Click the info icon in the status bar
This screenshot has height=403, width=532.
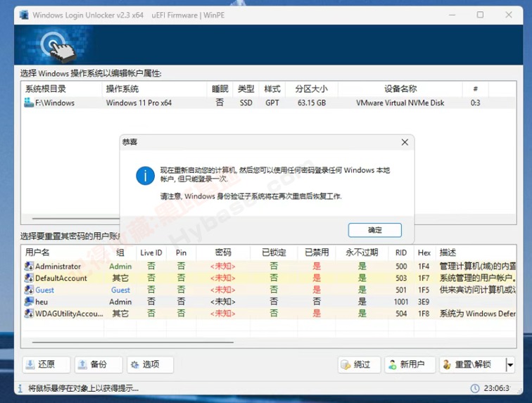coord(20,388)
